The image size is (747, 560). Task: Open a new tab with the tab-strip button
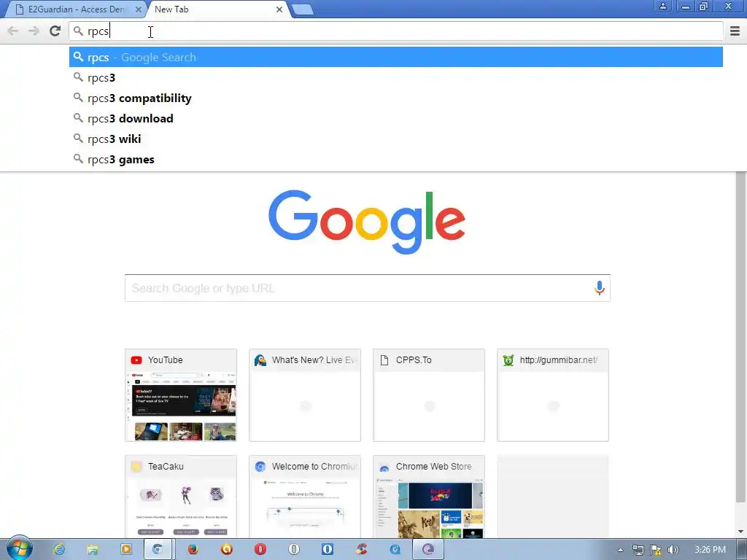point(302,9)
